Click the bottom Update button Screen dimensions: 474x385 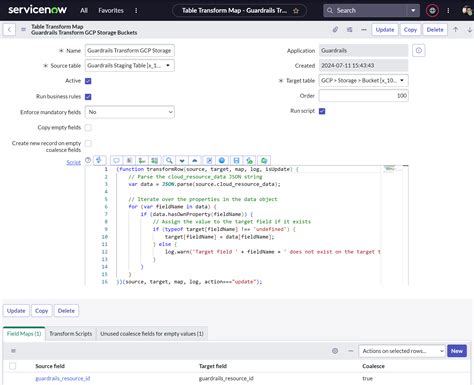tap(16, 311)
